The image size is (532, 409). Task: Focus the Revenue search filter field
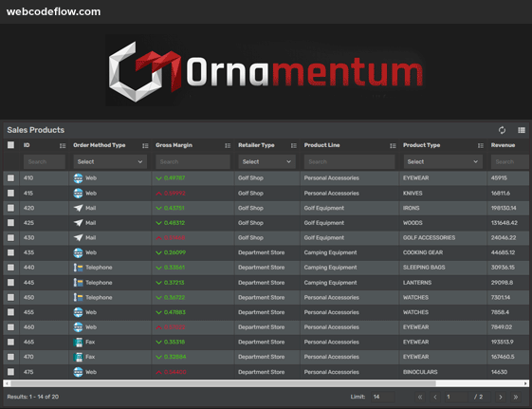(x=509, y=162)
